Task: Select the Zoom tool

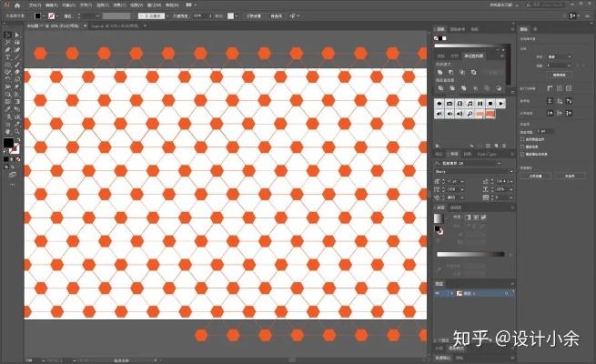Action: [x=17, y=131]
